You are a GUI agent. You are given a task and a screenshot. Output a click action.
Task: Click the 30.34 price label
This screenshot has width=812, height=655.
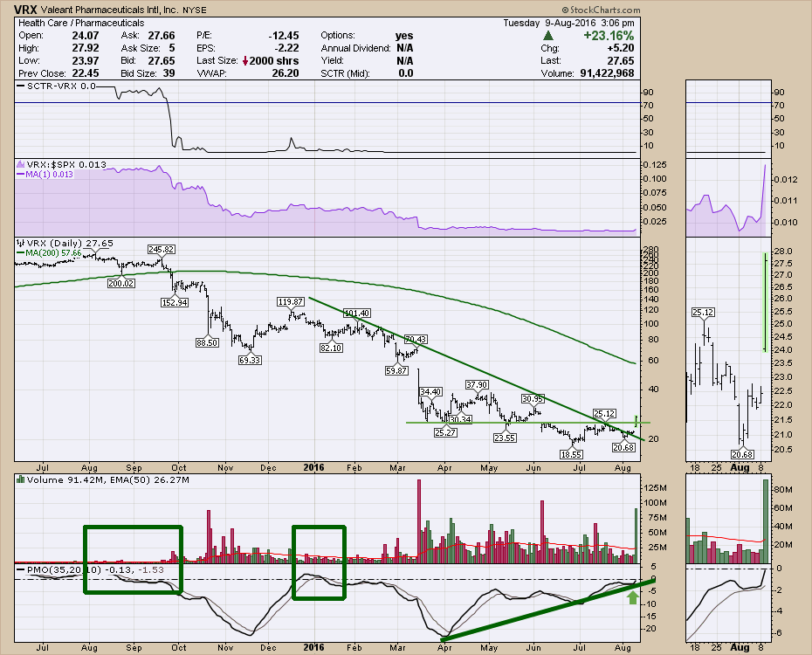(460, 419)
